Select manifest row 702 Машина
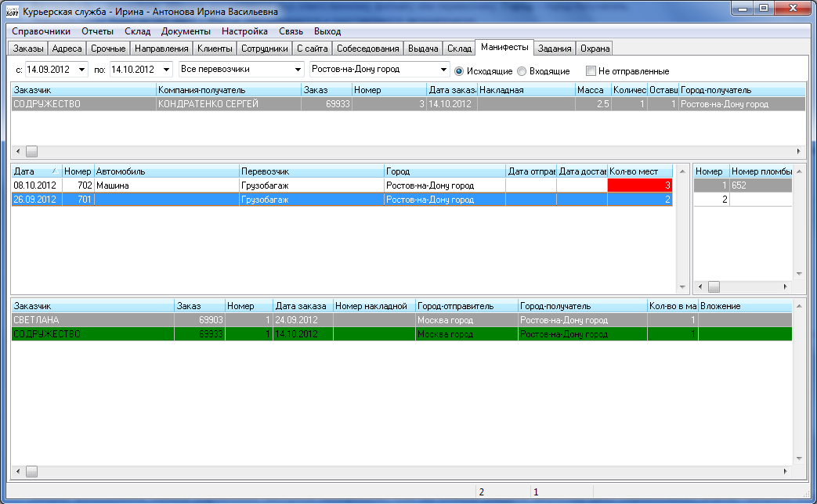The image size is (817, 504). coord(342,185)
